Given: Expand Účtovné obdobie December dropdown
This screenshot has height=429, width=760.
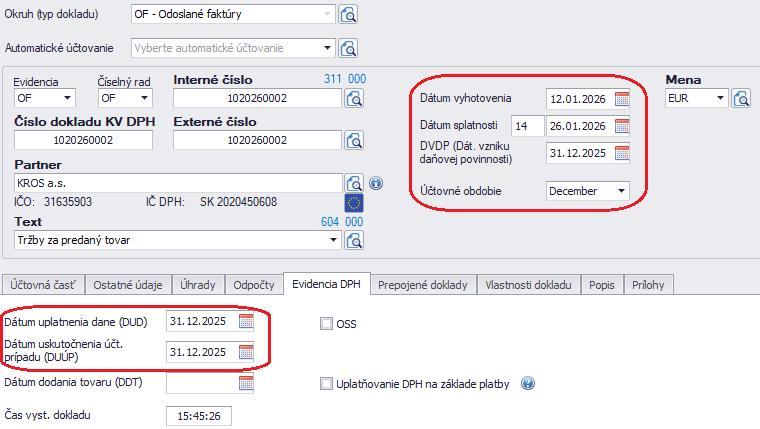Looking at the screenshot, I should click(621, 190).
